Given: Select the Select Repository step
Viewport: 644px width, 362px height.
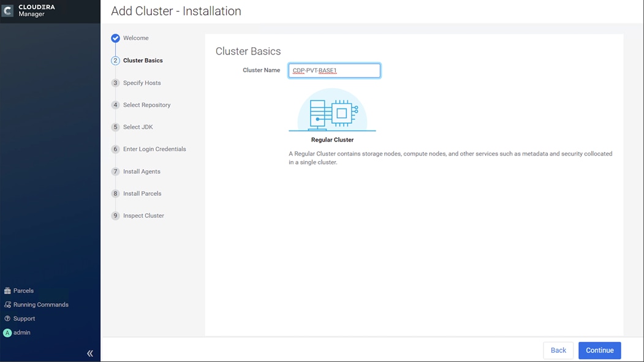Looking at the screenshot, I should pyautogui.click(x=146, y=105).
